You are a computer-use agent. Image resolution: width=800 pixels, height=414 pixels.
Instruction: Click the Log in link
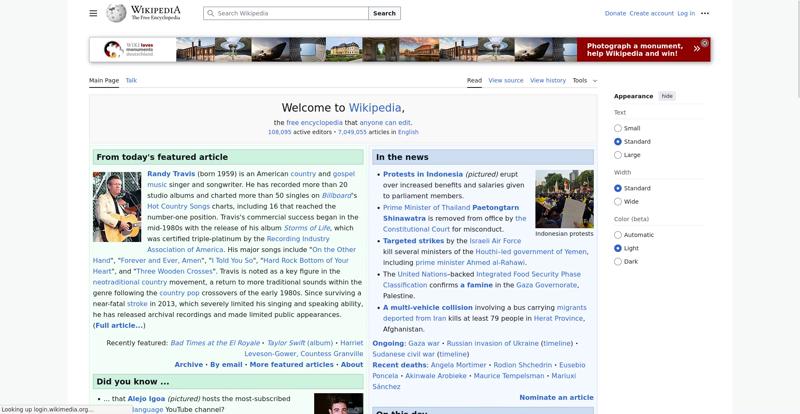click(x=686, y=13)
